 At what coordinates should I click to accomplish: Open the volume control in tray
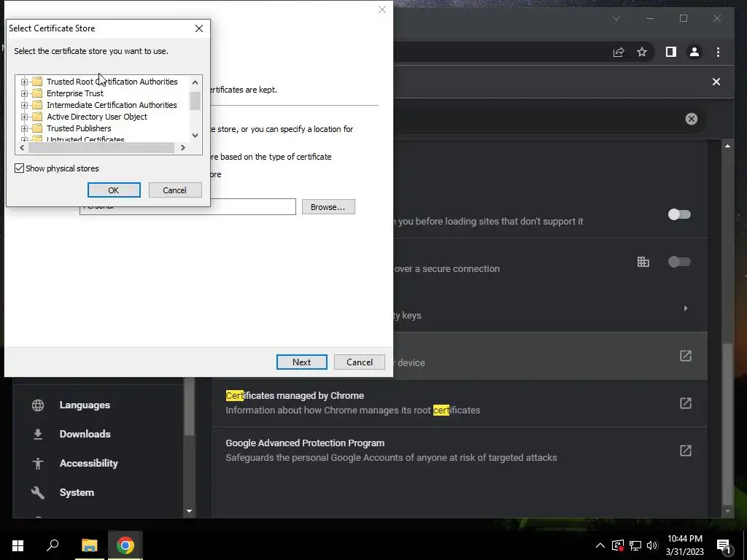[652, 545]
